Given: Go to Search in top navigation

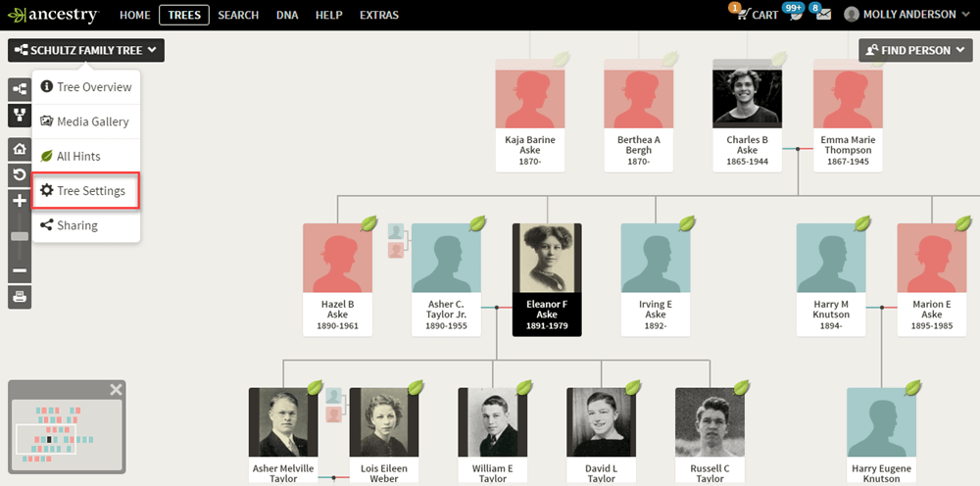Looking at the screenshot, I should tap(238, 15).
